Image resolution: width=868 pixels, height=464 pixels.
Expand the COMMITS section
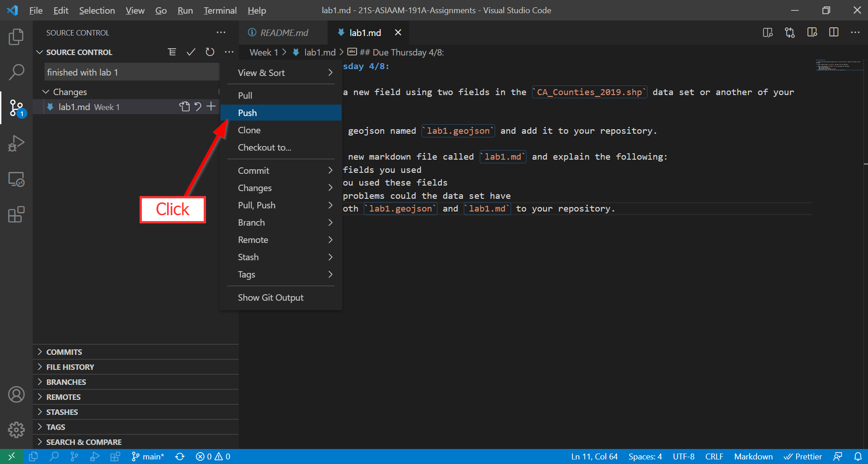[64, 352]
